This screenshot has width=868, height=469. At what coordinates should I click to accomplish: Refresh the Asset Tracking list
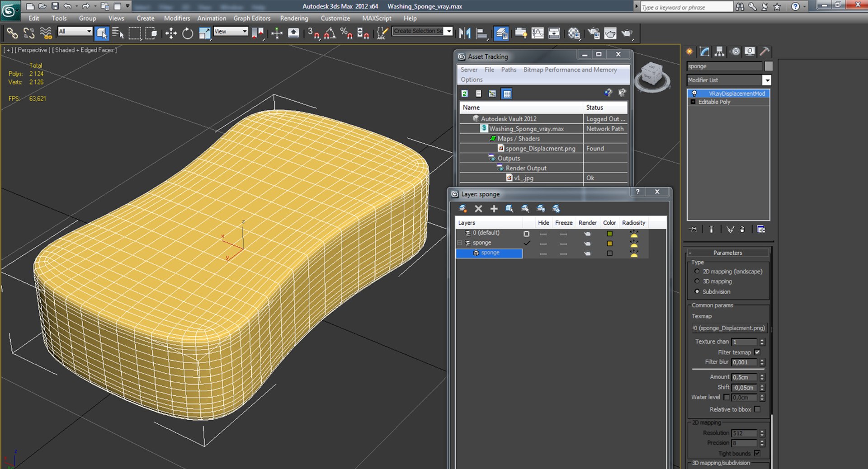point(464,94)
